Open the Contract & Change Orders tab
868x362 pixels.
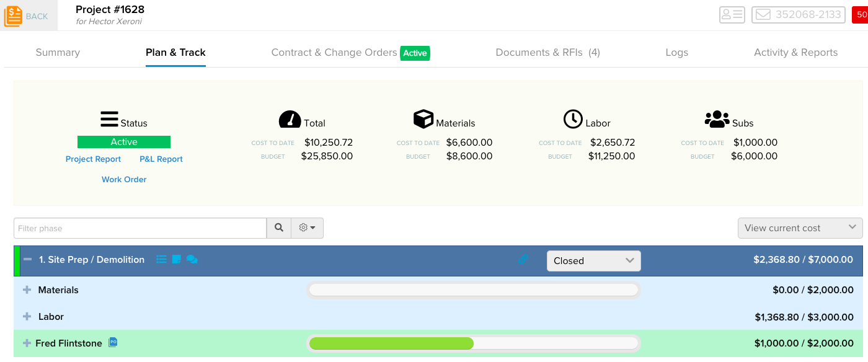334,53
